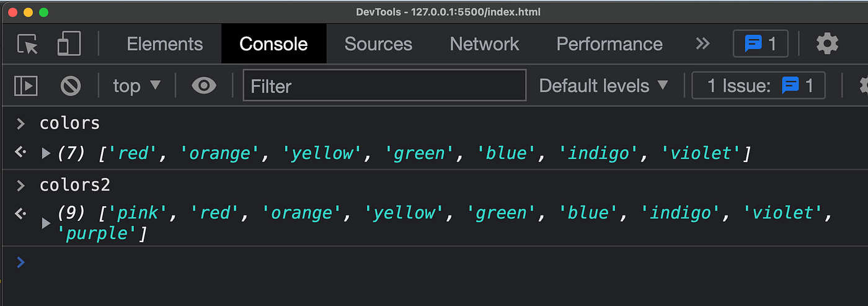
Task: Expand the colors2 array of 9 items
Action: click(45, 223)
